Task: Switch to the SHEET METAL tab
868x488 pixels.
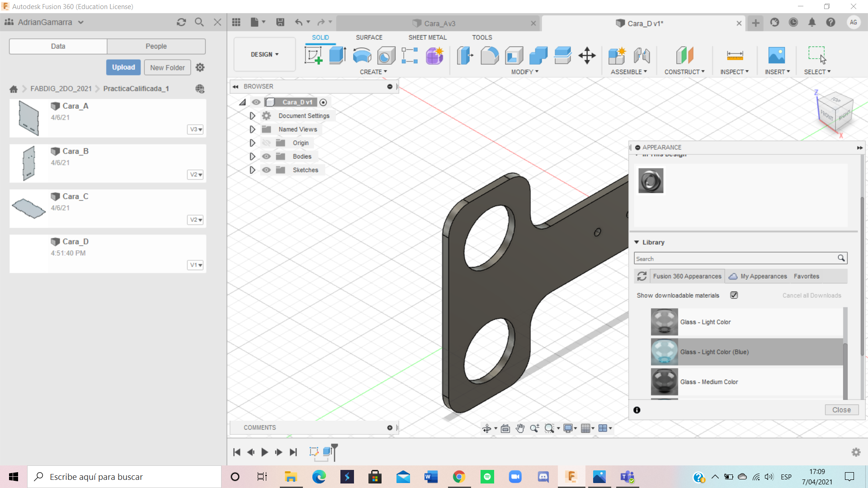Action: tap(427, 38)
